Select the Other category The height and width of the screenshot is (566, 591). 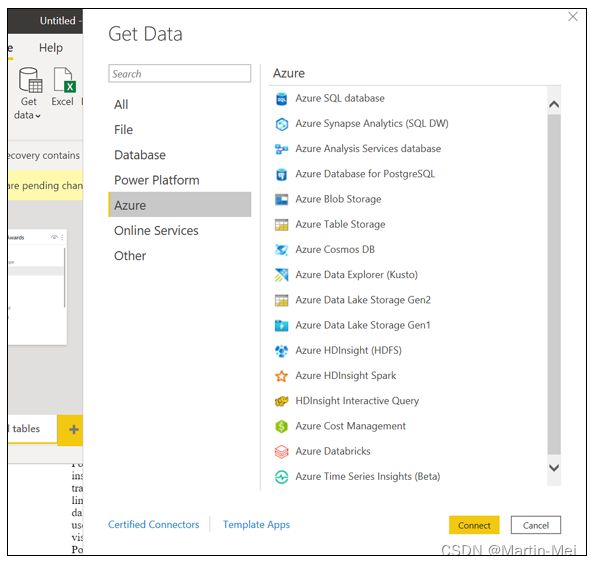(179, 256)
